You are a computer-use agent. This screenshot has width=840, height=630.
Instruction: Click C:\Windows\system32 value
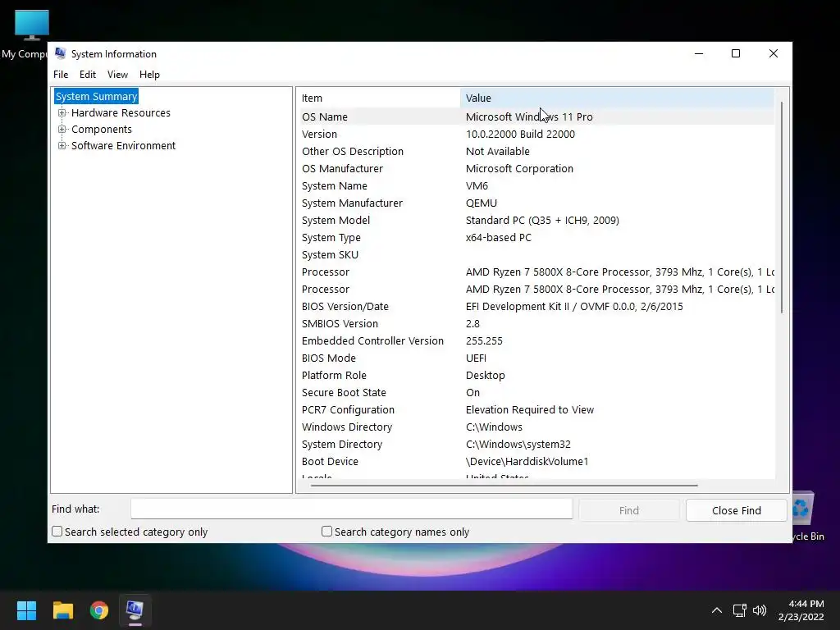pyautogui.click(x=518, y=444)
